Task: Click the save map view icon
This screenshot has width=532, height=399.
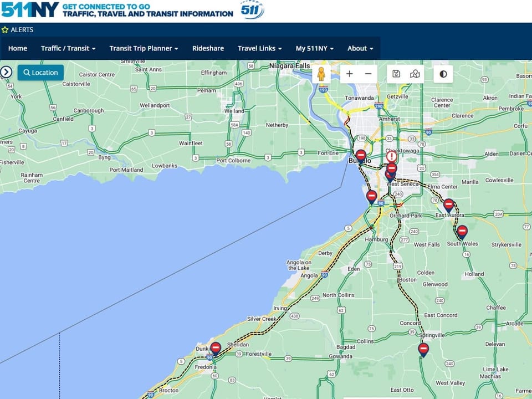Action: coord(396,74)
